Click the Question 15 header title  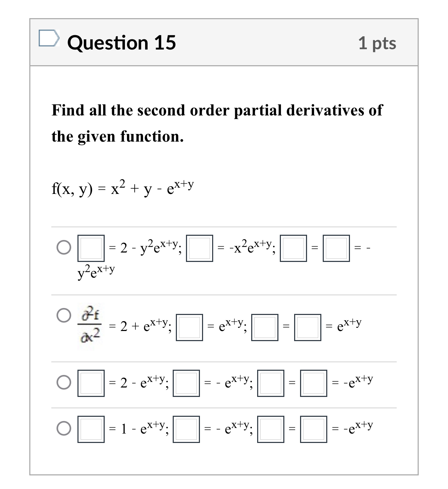(121, 43)
